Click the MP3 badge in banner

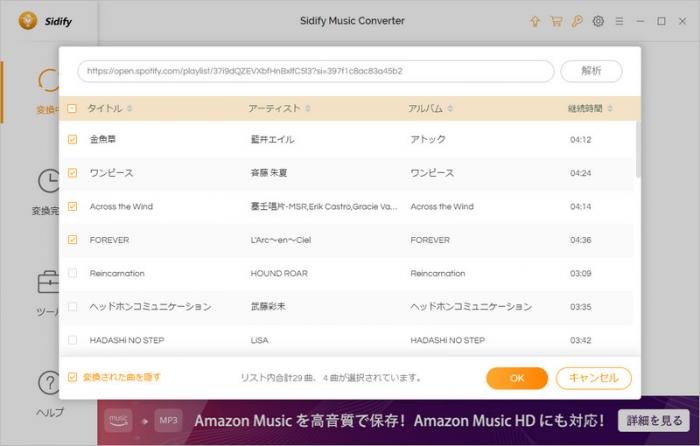coord(168,420)
